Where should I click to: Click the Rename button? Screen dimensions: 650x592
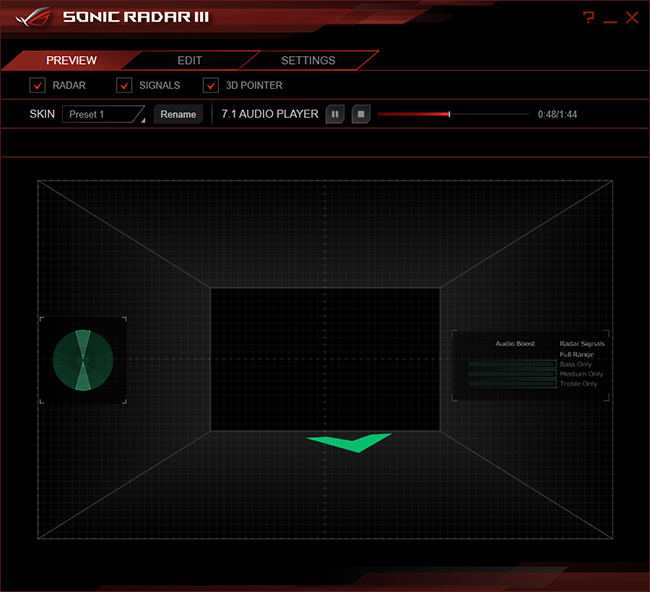coord(178,114)
